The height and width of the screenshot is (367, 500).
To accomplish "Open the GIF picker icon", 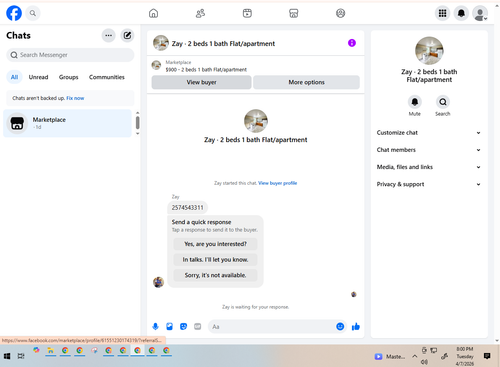I will pos(198,326).
